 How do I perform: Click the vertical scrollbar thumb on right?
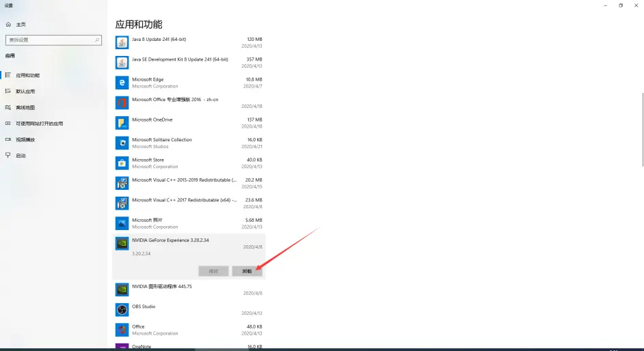coord(643,130)
